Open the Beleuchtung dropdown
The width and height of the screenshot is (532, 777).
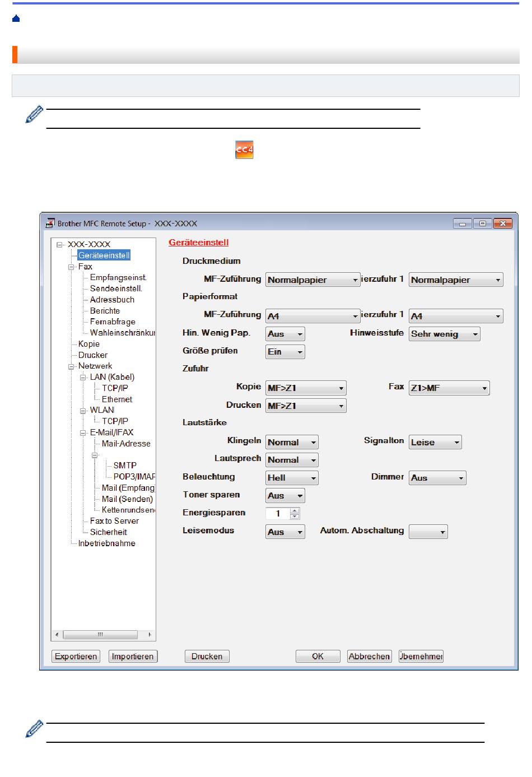pyautogui.click(x=292, y=478)
